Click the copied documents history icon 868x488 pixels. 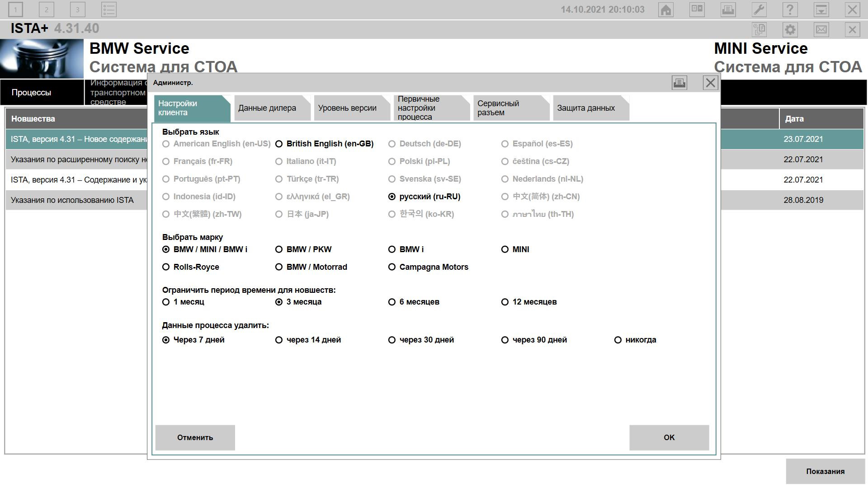(759, 30)
